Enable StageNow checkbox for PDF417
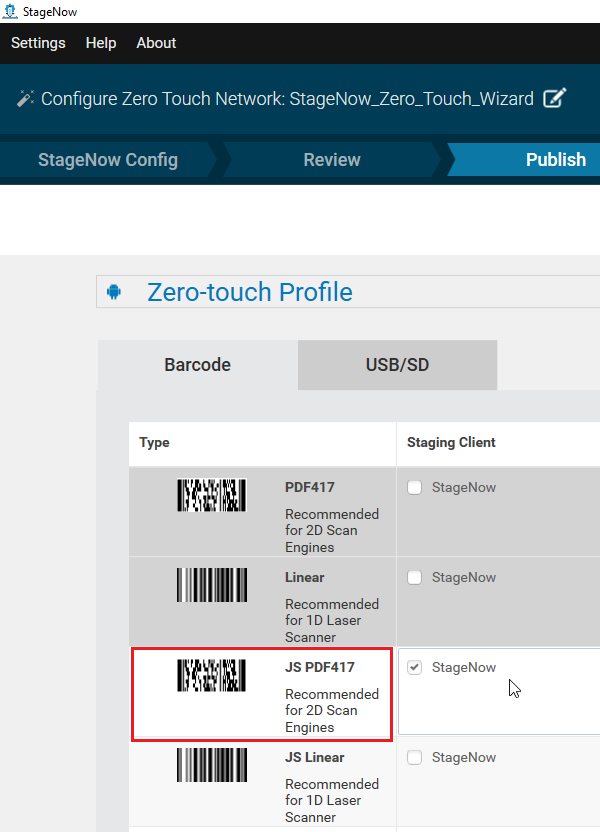 click(x=414, y=487)
